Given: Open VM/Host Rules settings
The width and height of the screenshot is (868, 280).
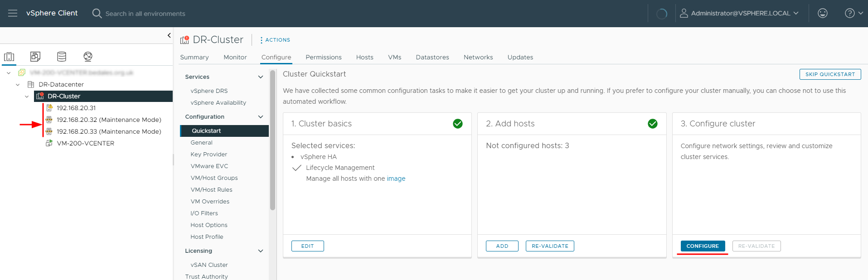Looking at the screenshot, I should tap(211, 190).
